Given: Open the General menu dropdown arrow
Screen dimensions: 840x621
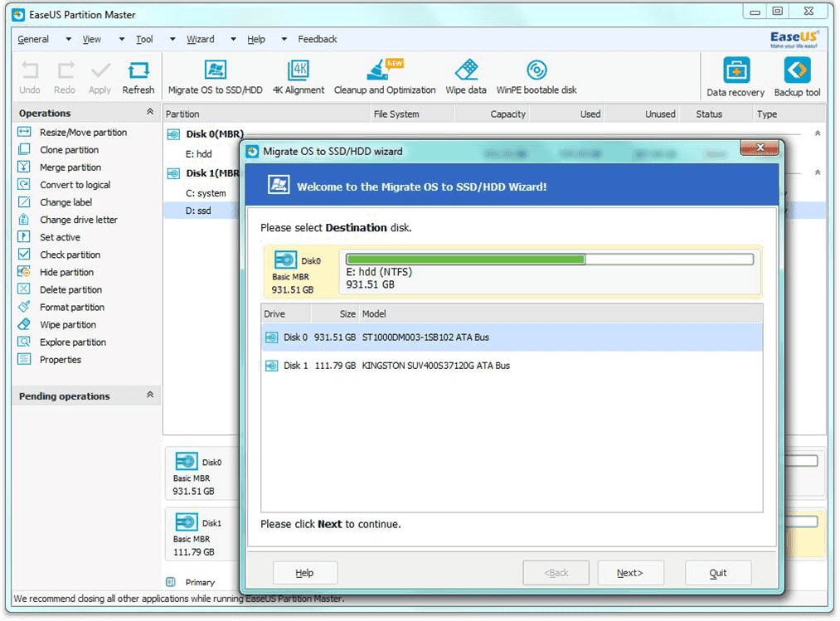Looking at the screenshot, I should click(68, 39).
